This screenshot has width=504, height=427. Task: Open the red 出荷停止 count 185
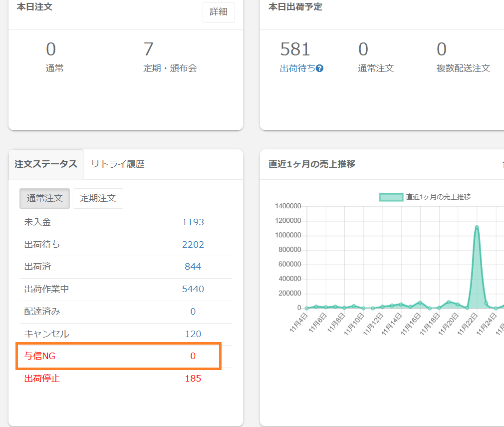193,379
